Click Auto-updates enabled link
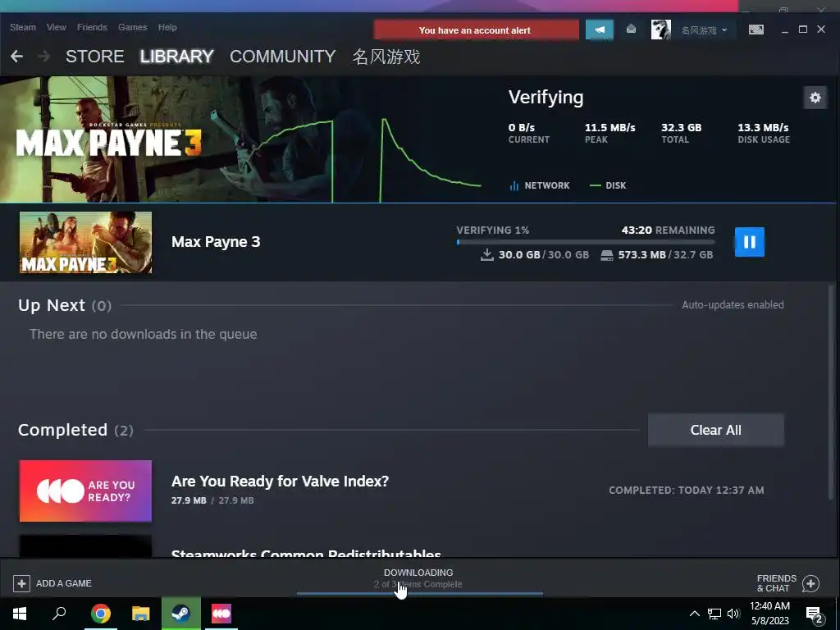The image size is (840, 630). coord(733,305)
